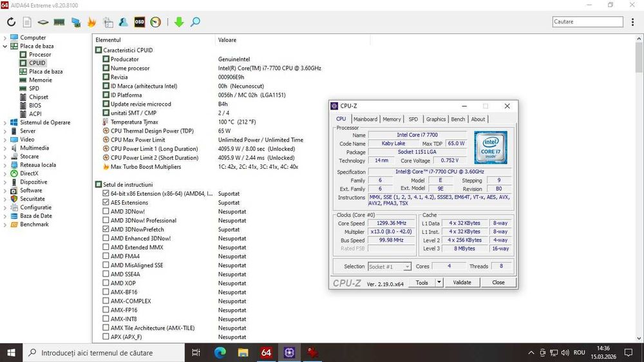Open the SPD tab in CPU-Z
Image resolution: width=644 pixels, height=362 pixels.
pyautogui.click(x=413, y=119)
